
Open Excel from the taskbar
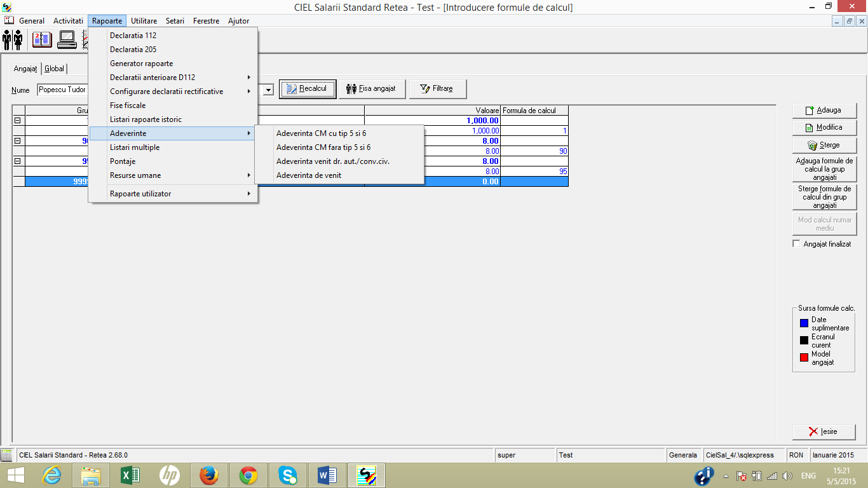click(130, 475)
